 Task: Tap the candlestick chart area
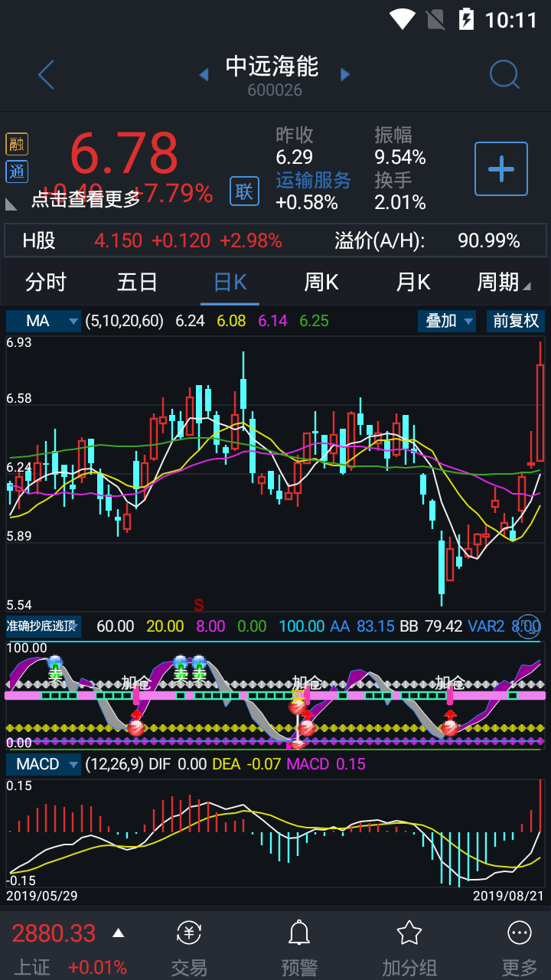[x=275, y=473]
